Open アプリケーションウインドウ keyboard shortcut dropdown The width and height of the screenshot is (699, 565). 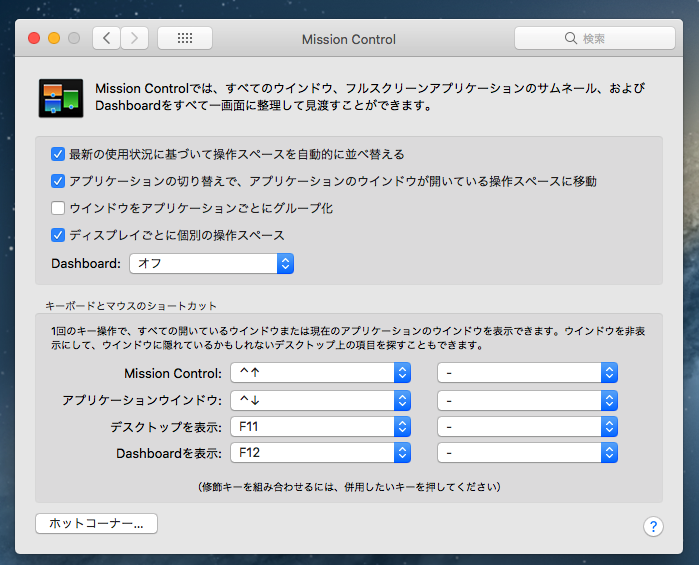[320, 400]
